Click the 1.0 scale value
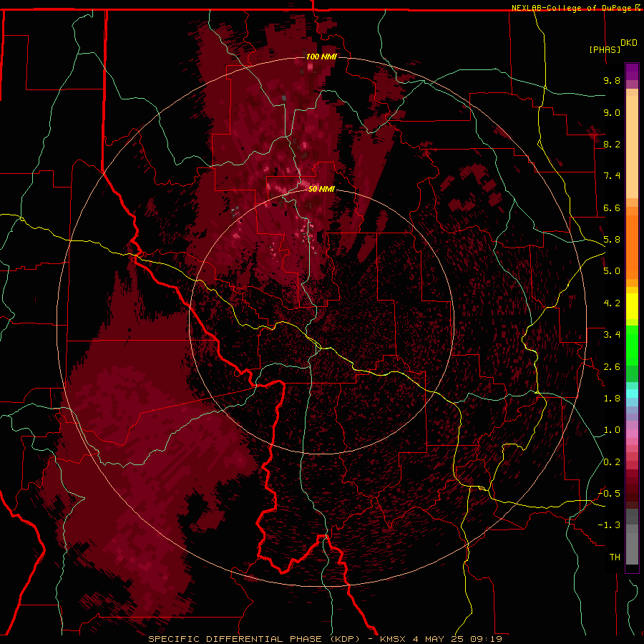Screen dimensions: 644x644 (x=612, y=430)
